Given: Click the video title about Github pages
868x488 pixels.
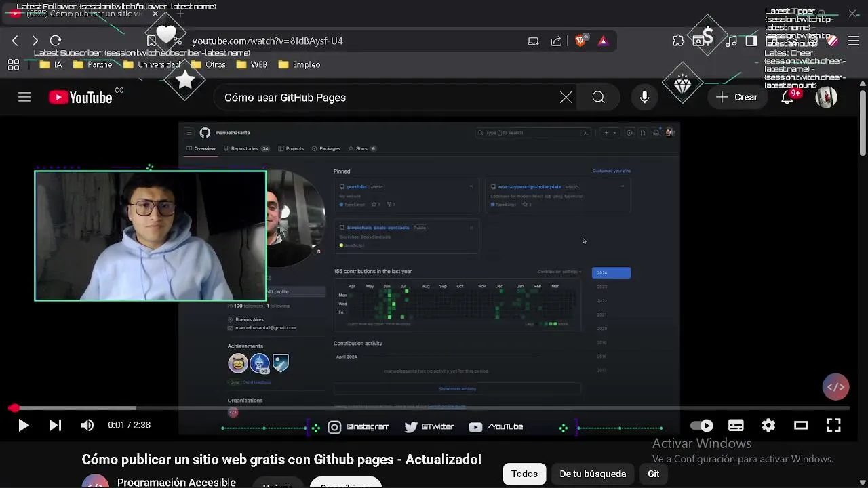Looking at the screenshot, I should (281, 460).
